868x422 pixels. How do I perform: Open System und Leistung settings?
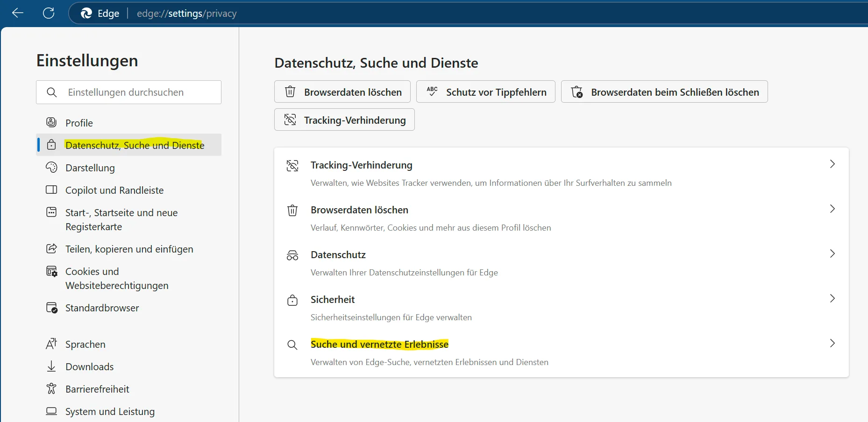pyautogui.click(x=128, y=411)
